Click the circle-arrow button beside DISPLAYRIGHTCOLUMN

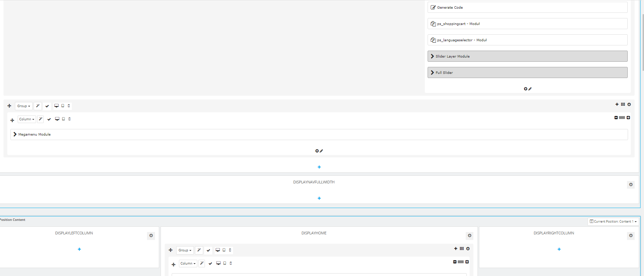tap(631, 235)
